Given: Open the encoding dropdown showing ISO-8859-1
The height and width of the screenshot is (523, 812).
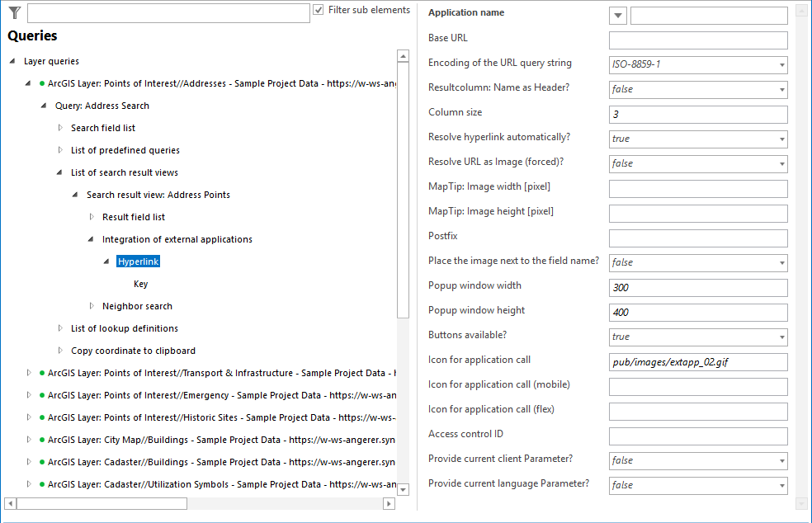Looking at the screenshot, I should [779, 64].
